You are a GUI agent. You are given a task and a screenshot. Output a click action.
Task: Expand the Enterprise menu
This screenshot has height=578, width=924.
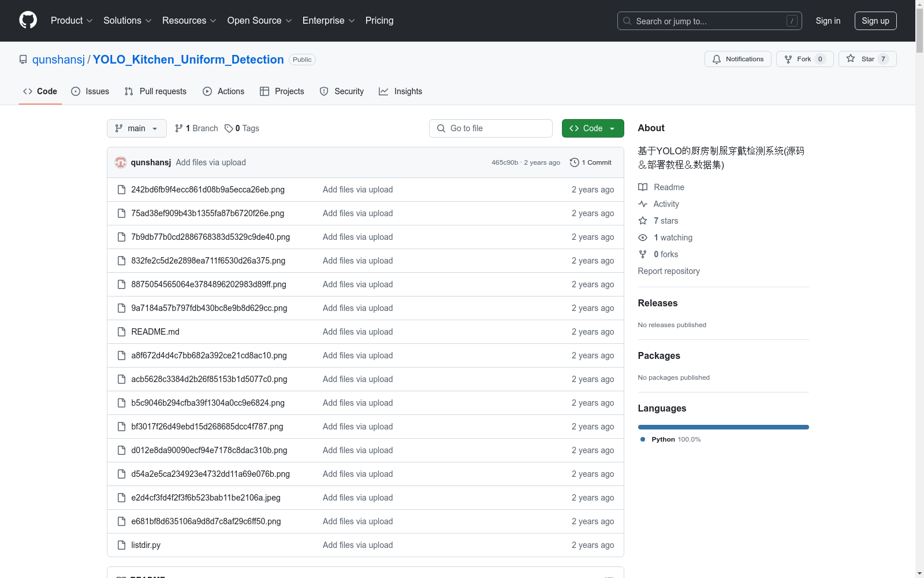[329, 20]
